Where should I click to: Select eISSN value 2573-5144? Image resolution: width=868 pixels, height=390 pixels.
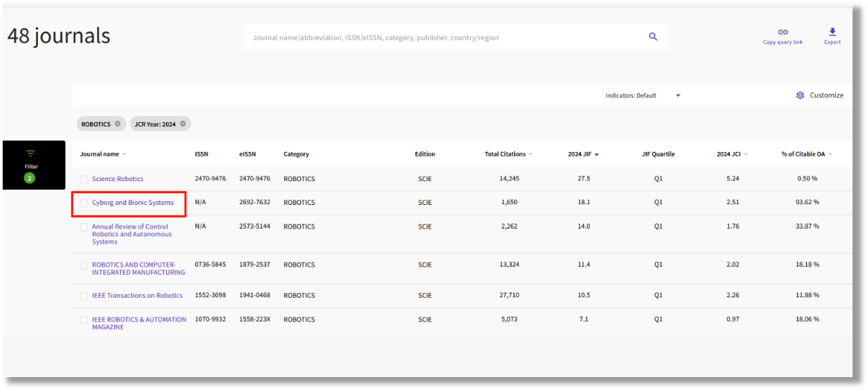254,226
